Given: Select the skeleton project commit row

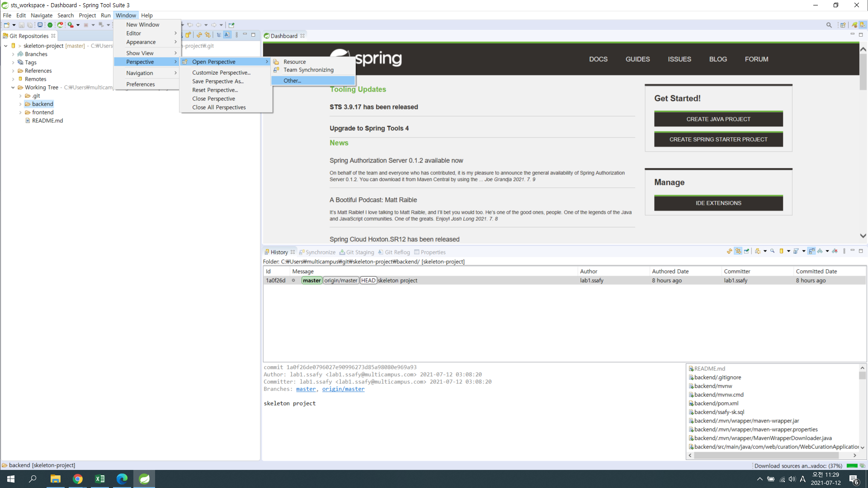Looking at the screenshot, I should tap(397, 281).
